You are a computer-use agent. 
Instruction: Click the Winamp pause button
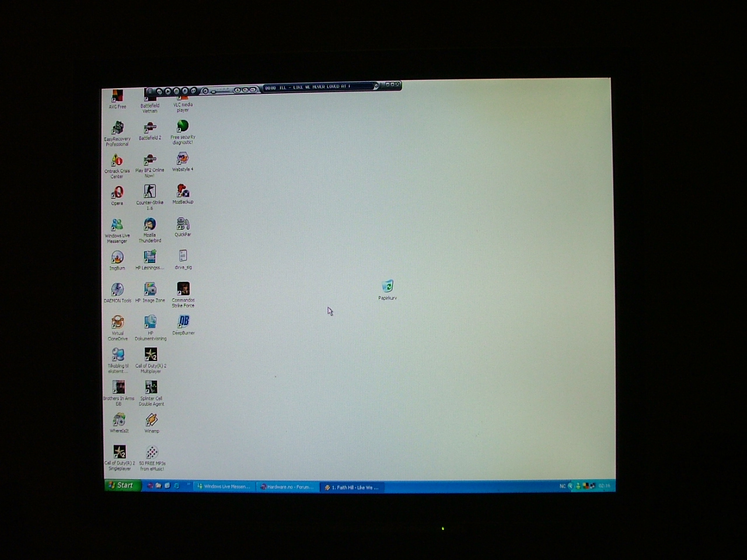click(176, 91)
